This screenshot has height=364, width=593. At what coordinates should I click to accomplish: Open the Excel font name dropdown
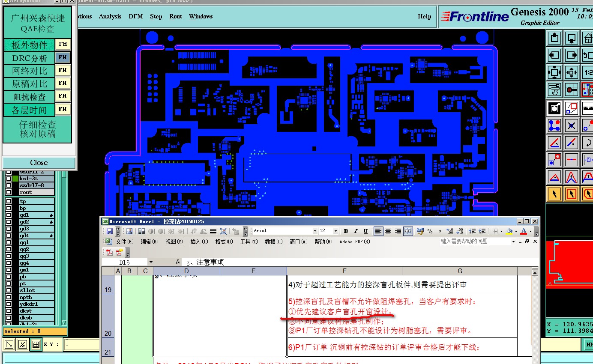click(x=315, y=231)
